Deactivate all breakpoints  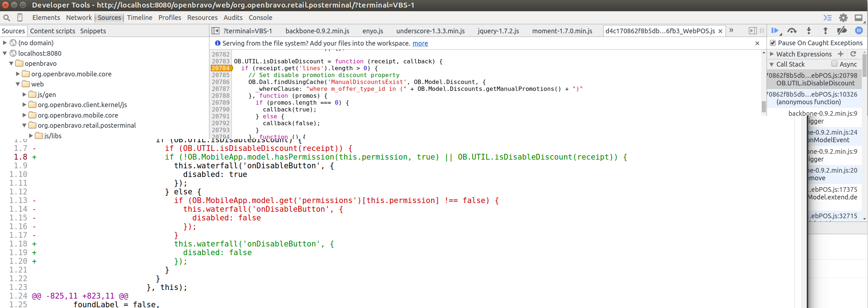[842, 31]
